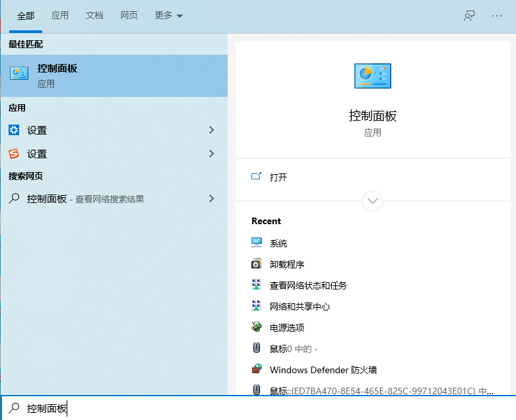516x420 pixels.
Task: Click 打开 to launch Control Panel
Action: pos(278,177)
